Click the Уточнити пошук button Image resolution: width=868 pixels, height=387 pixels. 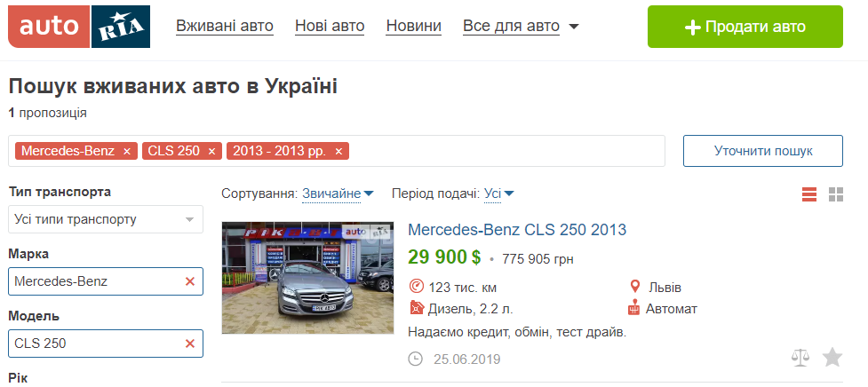(x=763, y=151)
